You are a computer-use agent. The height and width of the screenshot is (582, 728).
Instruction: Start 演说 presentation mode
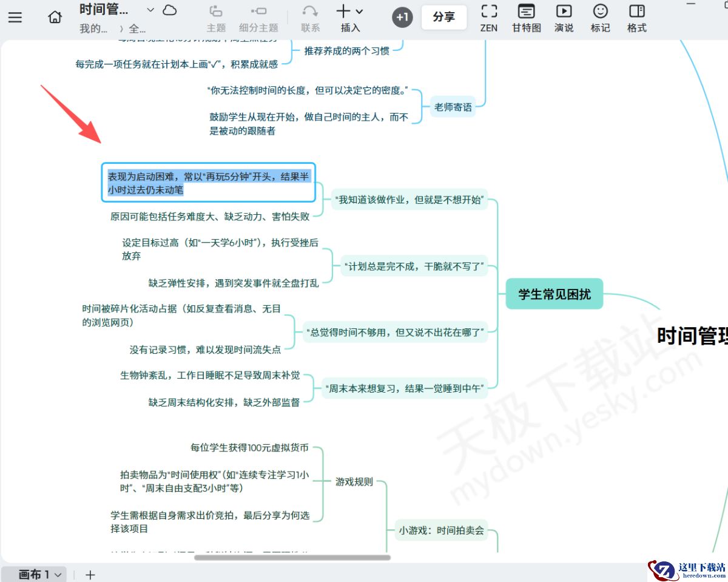[x=564, y=17]
